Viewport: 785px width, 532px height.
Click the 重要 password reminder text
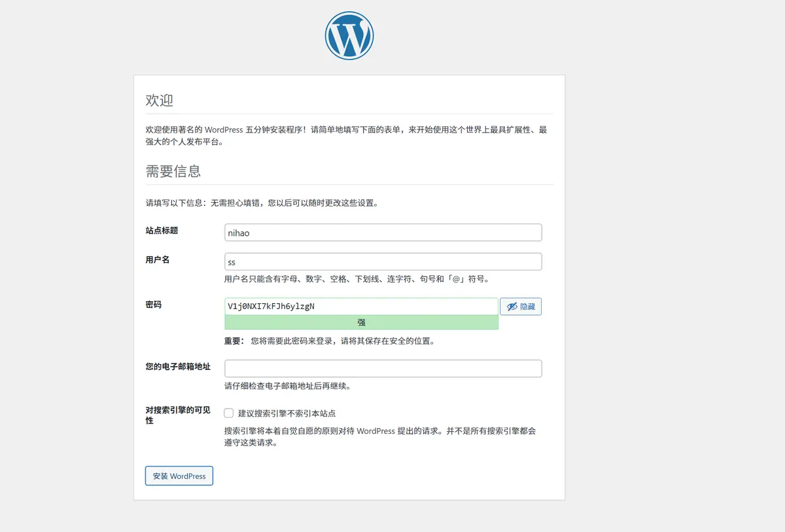click(x=330, y=341)
